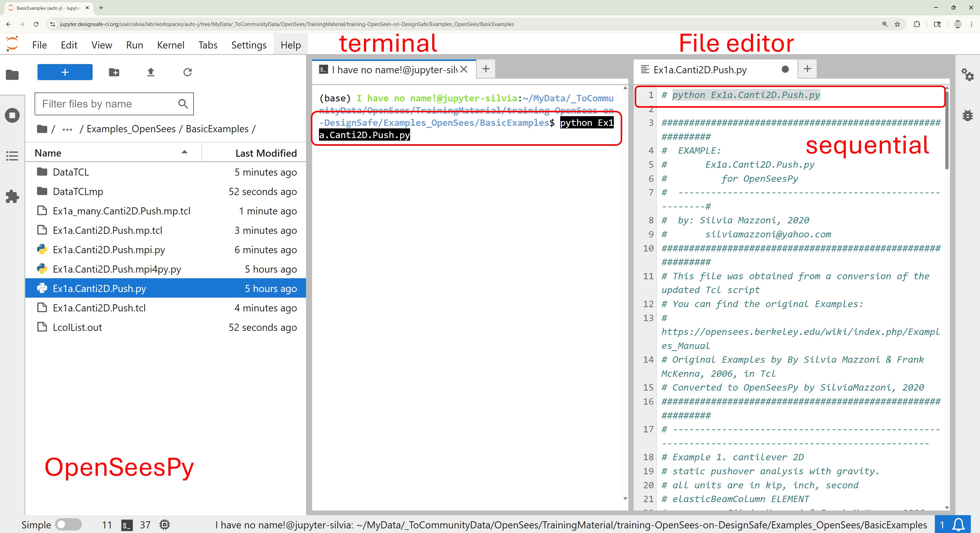Sort files by Name column arrow
980x533 pixels.
point(185,152)
